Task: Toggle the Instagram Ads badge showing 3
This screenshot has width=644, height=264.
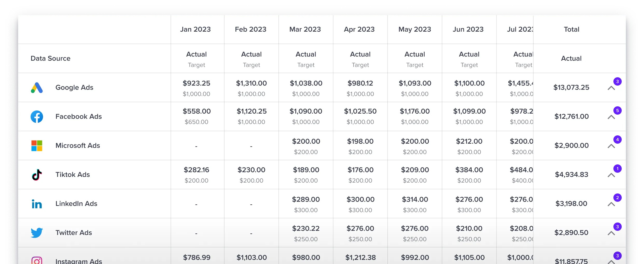Action: pos(618,255)
